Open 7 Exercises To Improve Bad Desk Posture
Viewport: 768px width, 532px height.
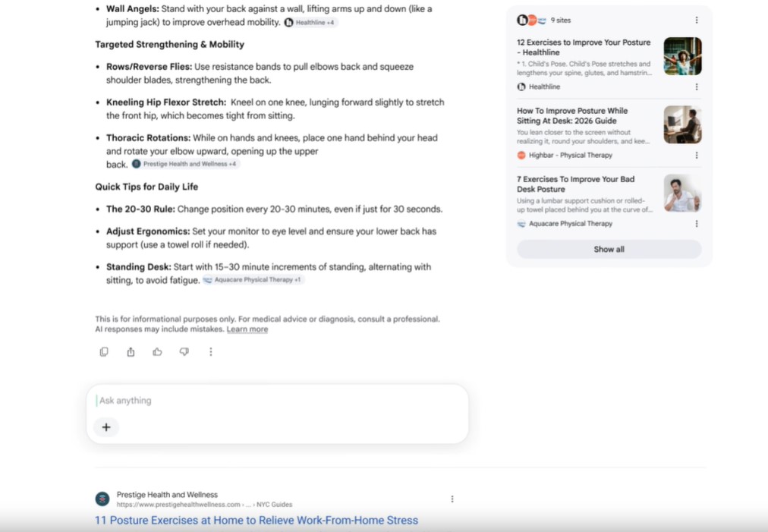(575, 184)
